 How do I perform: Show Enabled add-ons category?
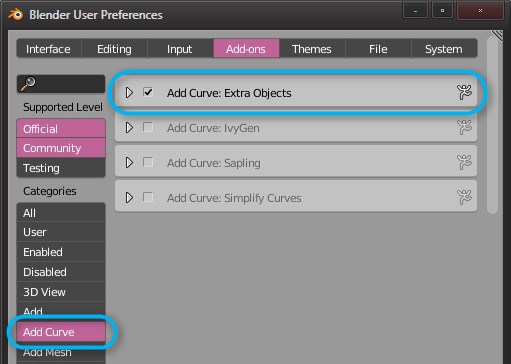tap(61, 252)
